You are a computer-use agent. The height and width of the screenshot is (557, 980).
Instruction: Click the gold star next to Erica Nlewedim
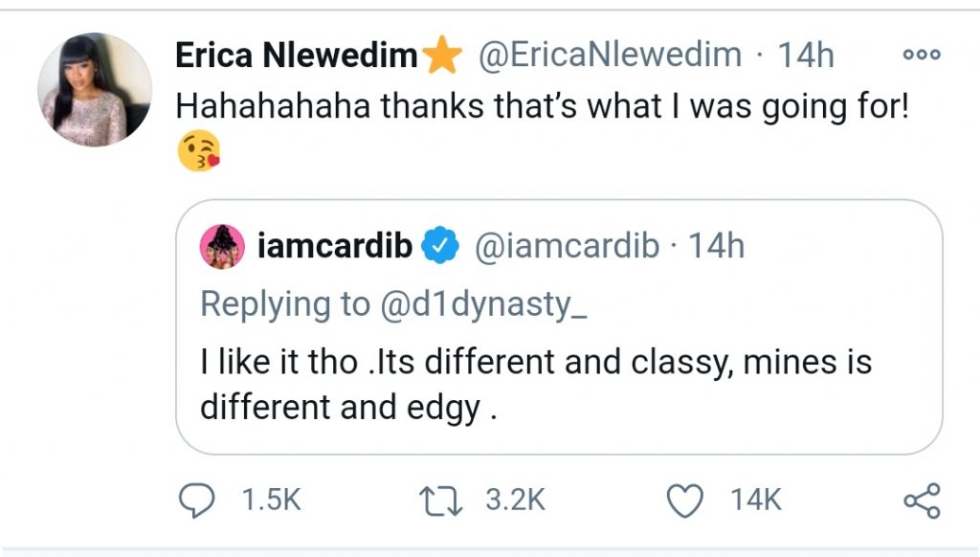[442, 57]
